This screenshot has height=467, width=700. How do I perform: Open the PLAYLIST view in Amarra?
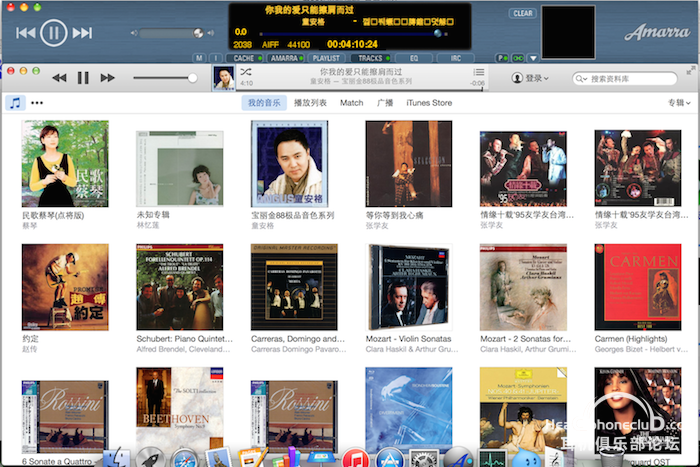pos(326,58)
